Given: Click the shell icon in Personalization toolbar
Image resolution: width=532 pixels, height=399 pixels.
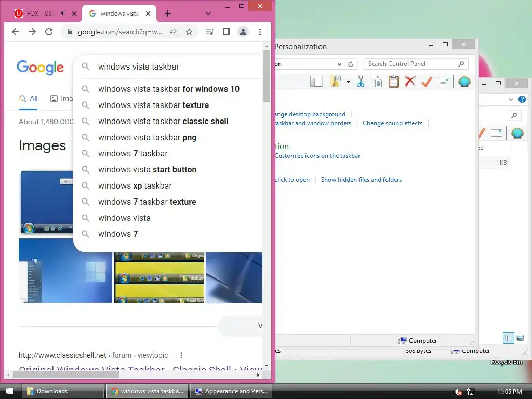Looking at the screenshot, I should pos(464,82).
